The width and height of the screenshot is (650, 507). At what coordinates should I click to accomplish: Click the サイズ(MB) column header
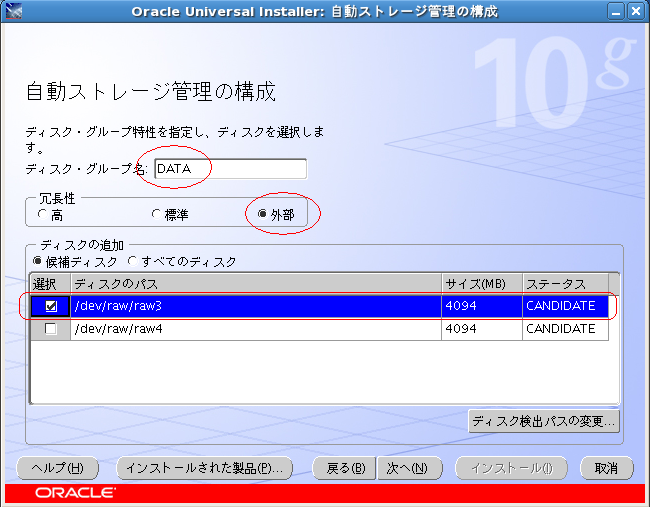click(482, 284)
